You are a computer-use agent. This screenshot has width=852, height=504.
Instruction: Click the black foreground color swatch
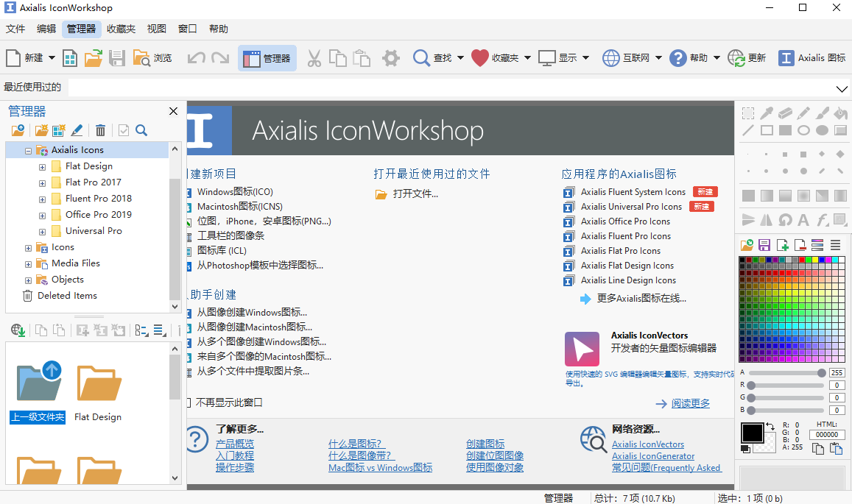coord(753,433)
